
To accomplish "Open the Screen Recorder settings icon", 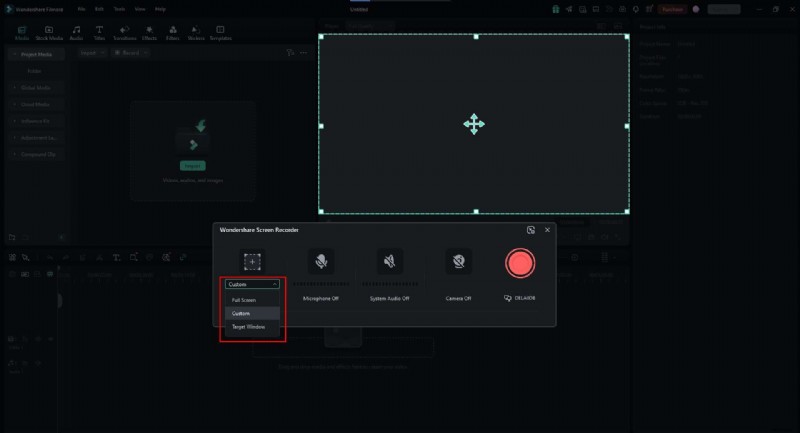I will 531,230.
